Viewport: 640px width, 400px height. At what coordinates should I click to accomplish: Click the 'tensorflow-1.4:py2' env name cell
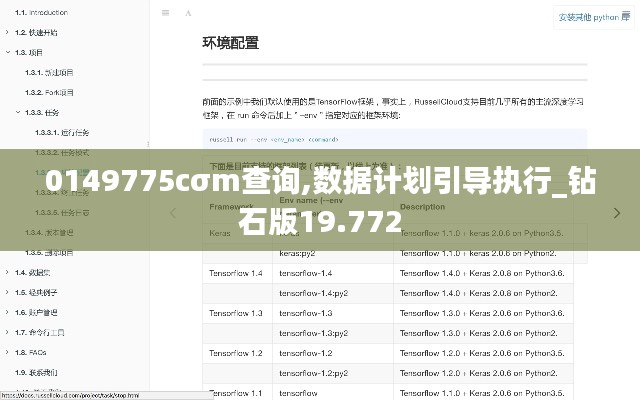(333, 293)
